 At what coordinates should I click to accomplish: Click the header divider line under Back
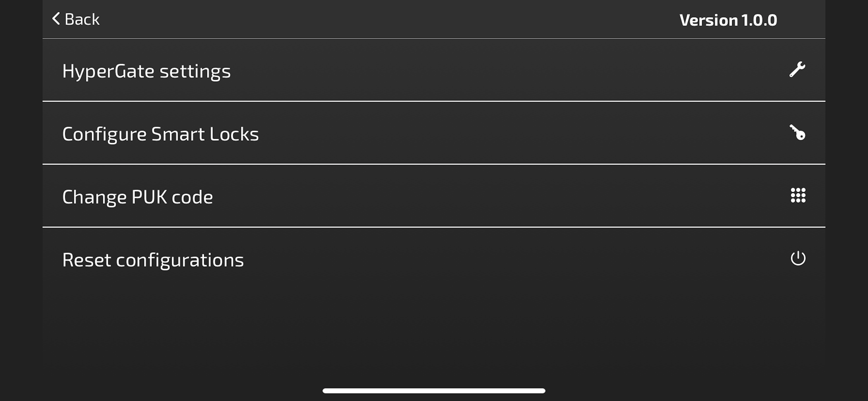click(434, 38)
